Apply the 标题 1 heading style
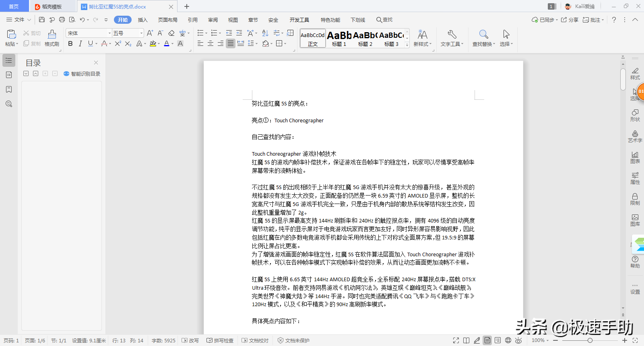This screenshot has height=346, width=644. coord(339,39)
